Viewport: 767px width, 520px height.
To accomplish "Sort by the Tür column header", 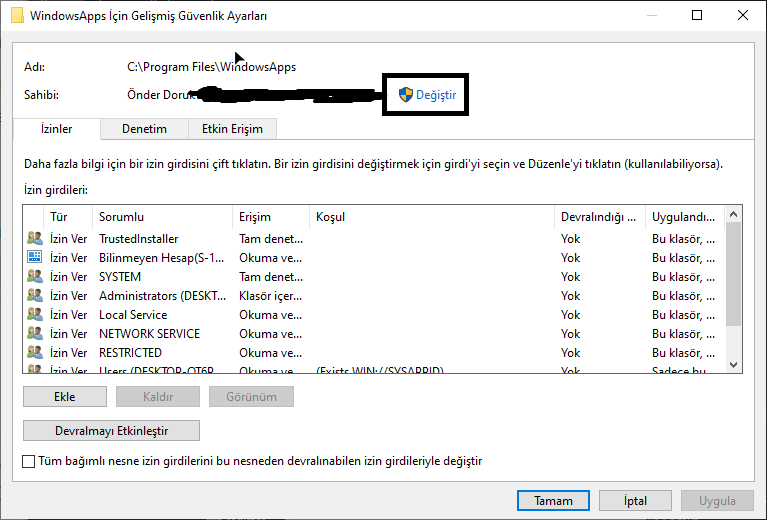I will click(x=68, y=217).
